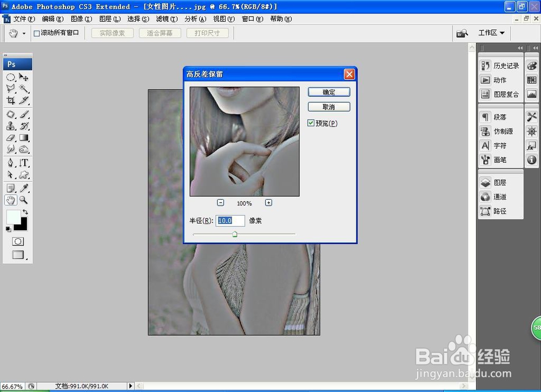Image resolution: width=541 pixels, height=392 pixels.
Task: Open the 工作区 Workspace dropdown
Action: coord(490,32)
